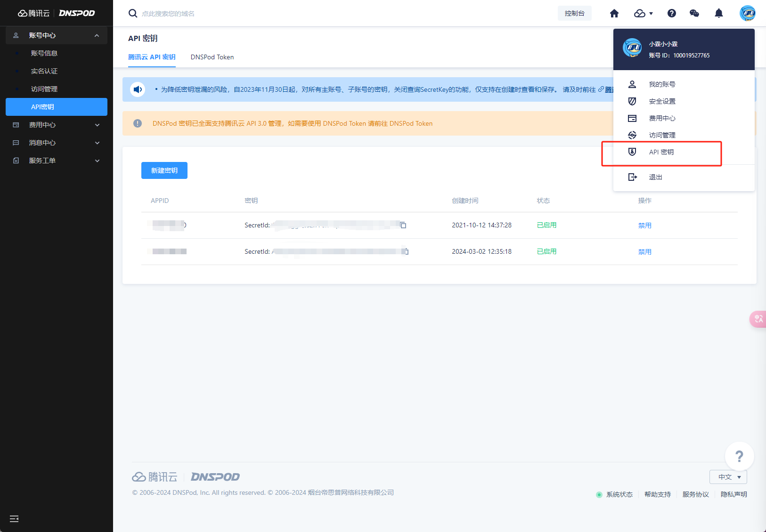This screenshot has height=532, width=766.
Task: Open the home icon in top bar
Action: [x=614, y=13]
